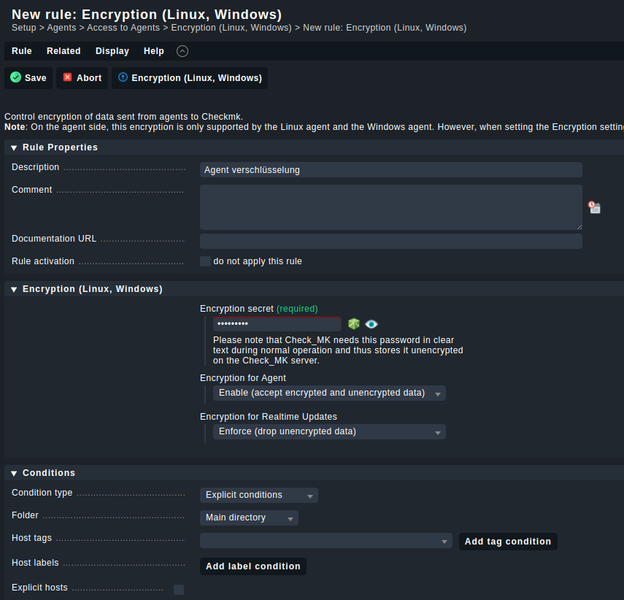
Task: Open the Encryption for Agent dropdown
Action: 329,393
